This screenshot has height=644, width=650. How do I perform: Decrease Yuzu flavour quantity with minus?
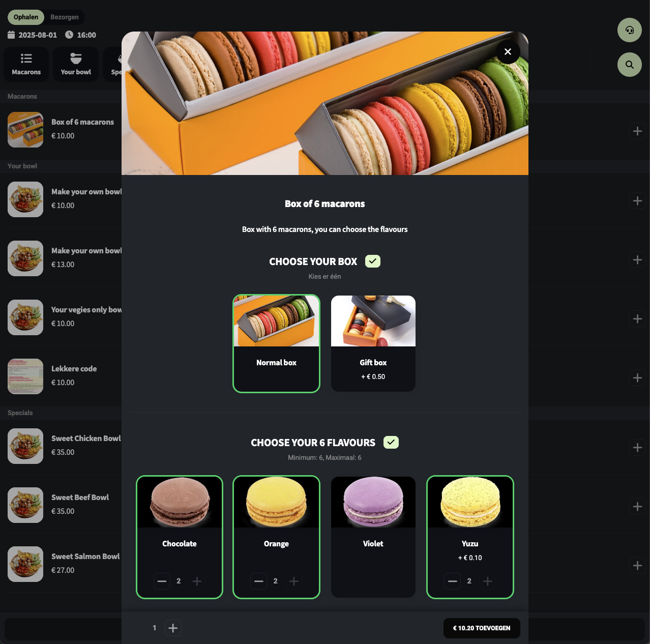[x=453, y=581]
